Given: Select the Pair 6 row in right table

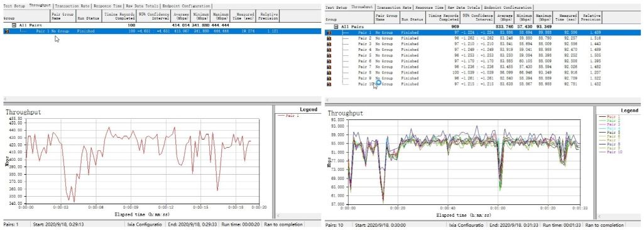Looking at the screenshot, I should click(483, 61).
